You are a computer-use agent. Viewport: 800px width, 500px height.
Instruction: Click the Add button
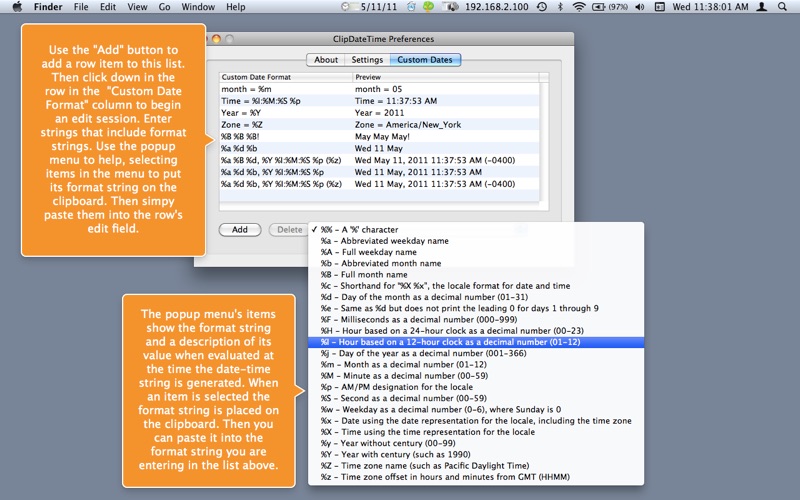[240, 230]
